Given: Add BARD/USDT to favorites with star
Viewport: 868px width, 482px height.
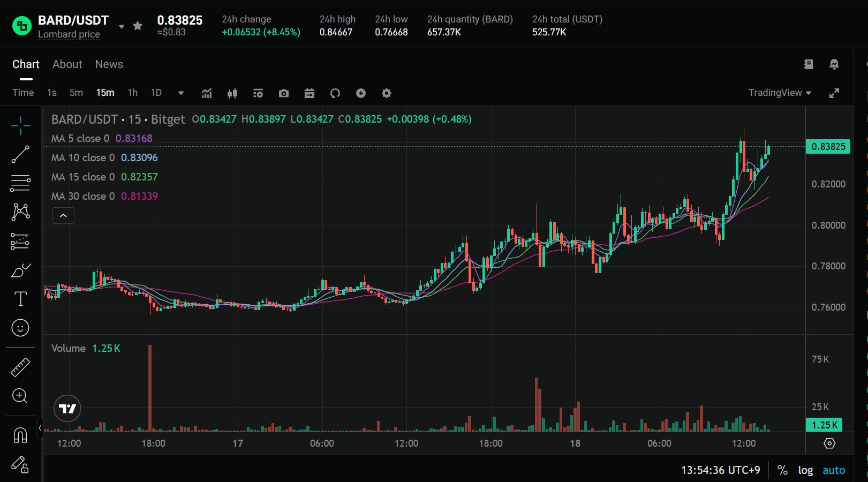Looking at the screenshot, I should tap(138, 26).
